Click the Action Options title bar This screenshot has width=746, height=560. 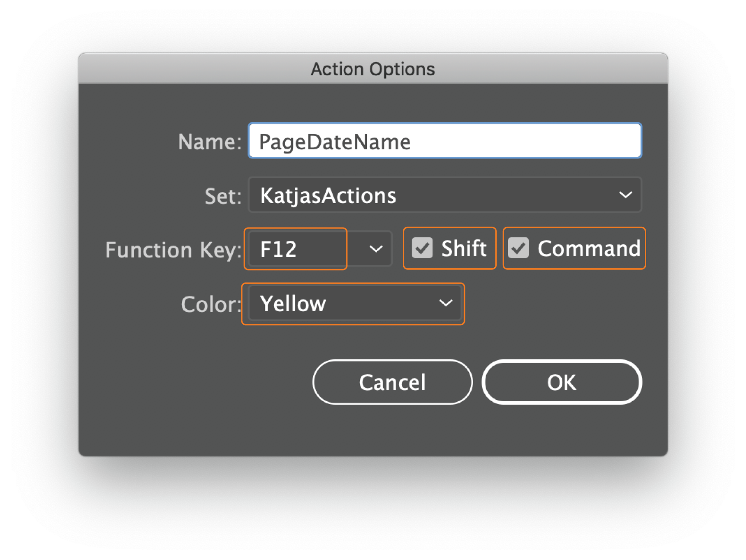[x=373, y=68]
